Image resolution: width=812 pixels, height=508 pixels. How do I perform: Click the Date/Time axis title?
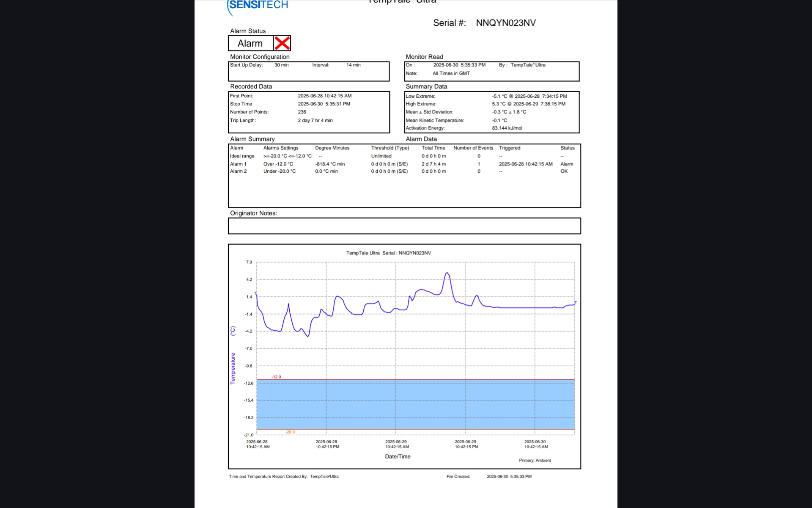(398, 456)
